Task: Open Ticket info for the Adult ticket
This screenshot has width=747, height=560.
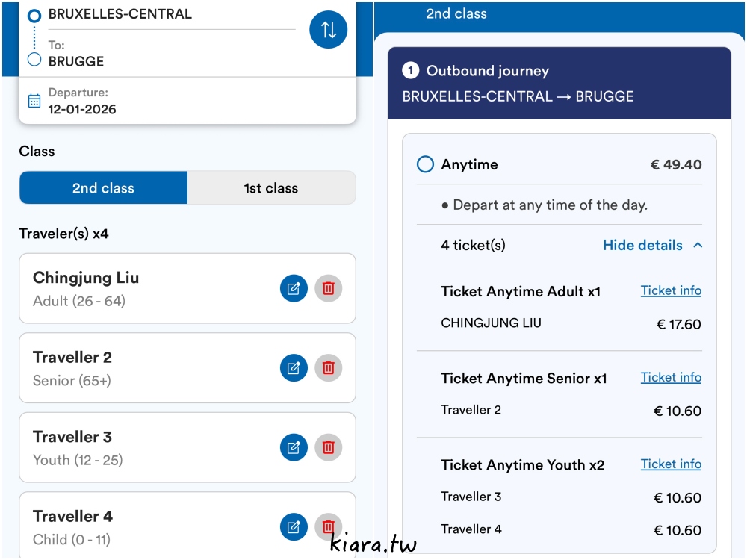Action: (670, 290)
